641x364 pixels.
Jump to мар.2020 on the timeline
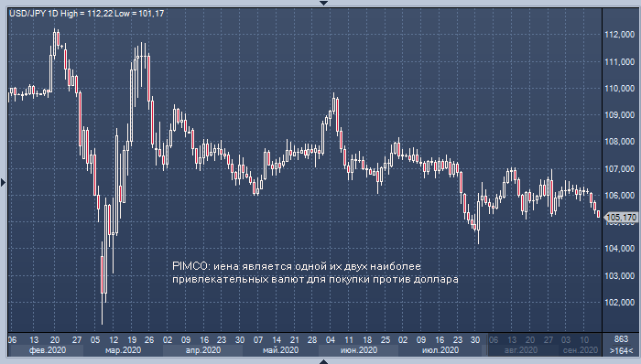tap(123, 350)
